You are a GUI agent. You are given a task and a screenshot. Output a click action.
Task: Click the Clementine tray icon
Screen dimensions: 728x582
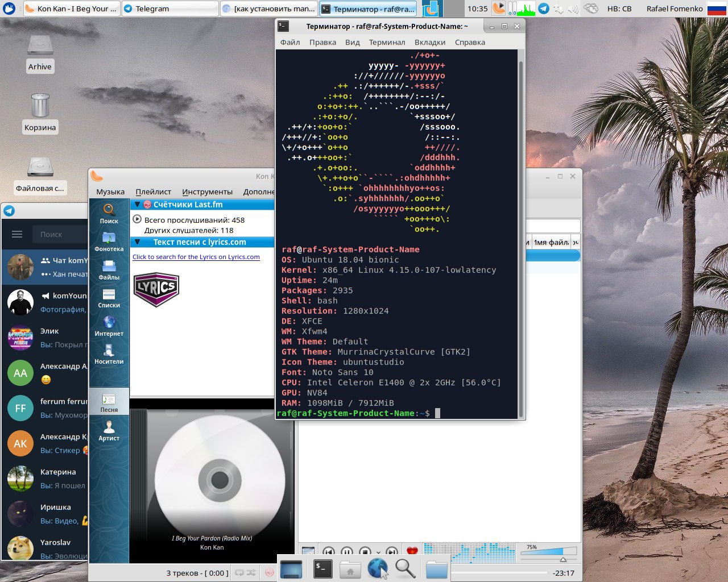pos(498,9)
